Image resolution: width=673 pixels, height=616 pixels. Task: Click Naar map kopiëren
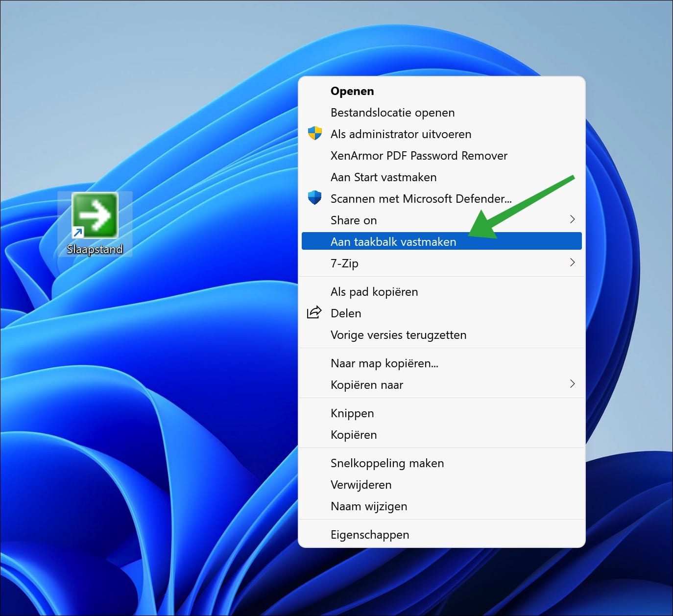pyautogui.click(x=384, y=363)
